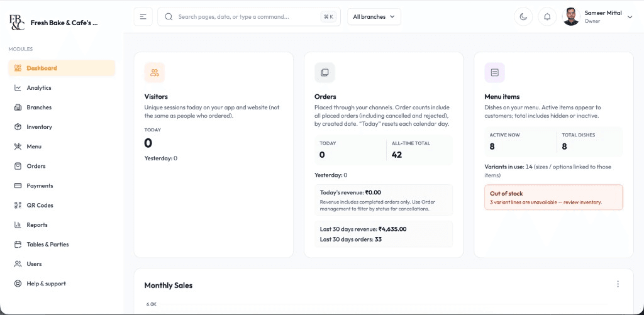This screenshot has height=315, width=644.
Task: Click the ⌘K shortcut badge
Action: click(328, 17)
